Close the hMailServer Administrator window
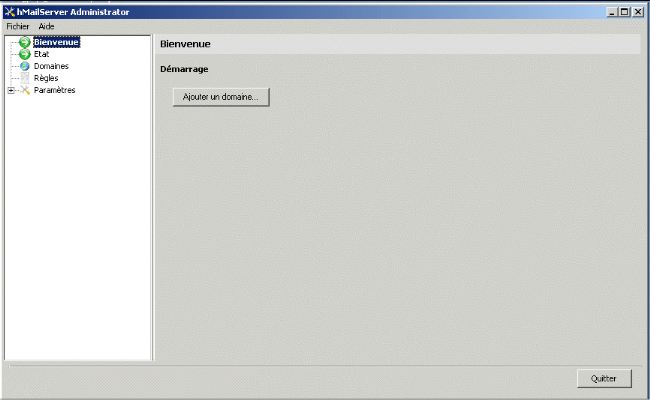 tap(638, 12)
